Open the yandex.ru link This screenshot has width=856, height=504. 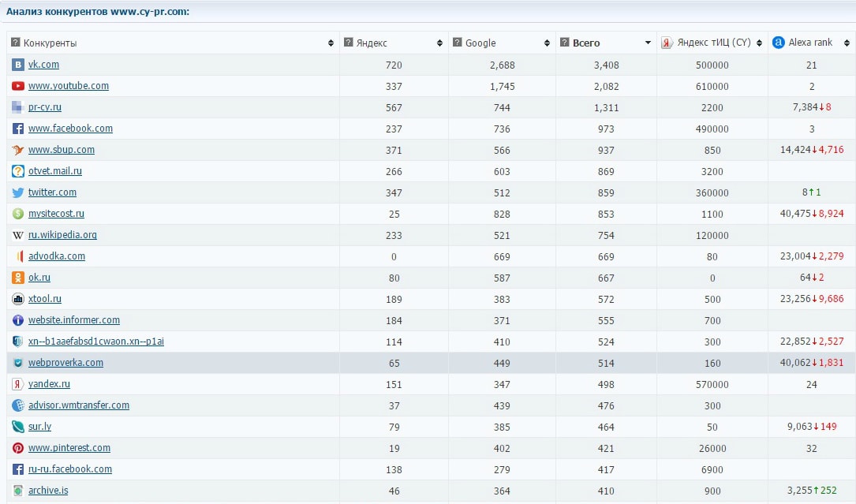(49, 384)
